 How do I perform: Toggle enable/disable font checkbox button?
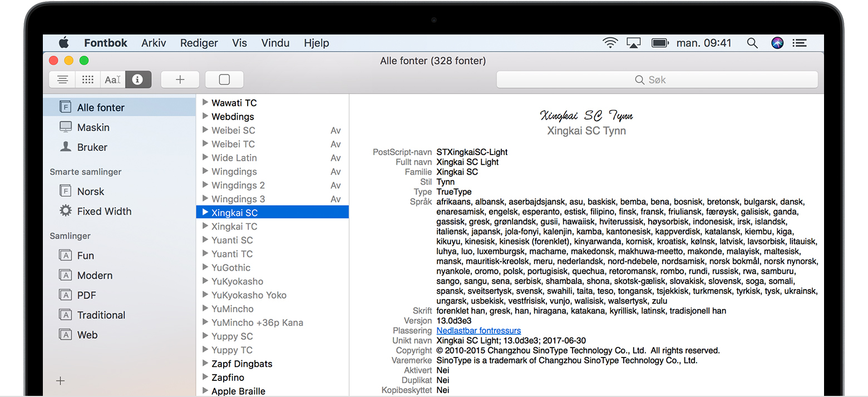(x=224, y=80)
